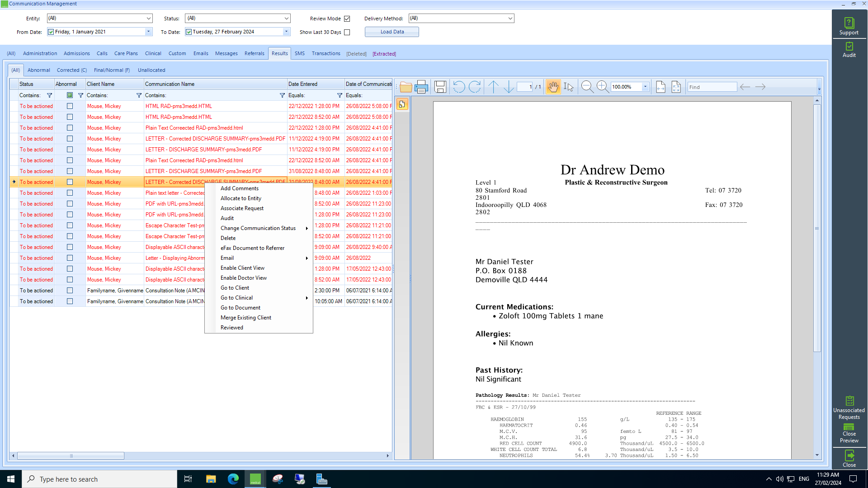Tick Abnormal for Consultation Note 2:30:00 PM row

pyautogui.click(x=70, y=291)
